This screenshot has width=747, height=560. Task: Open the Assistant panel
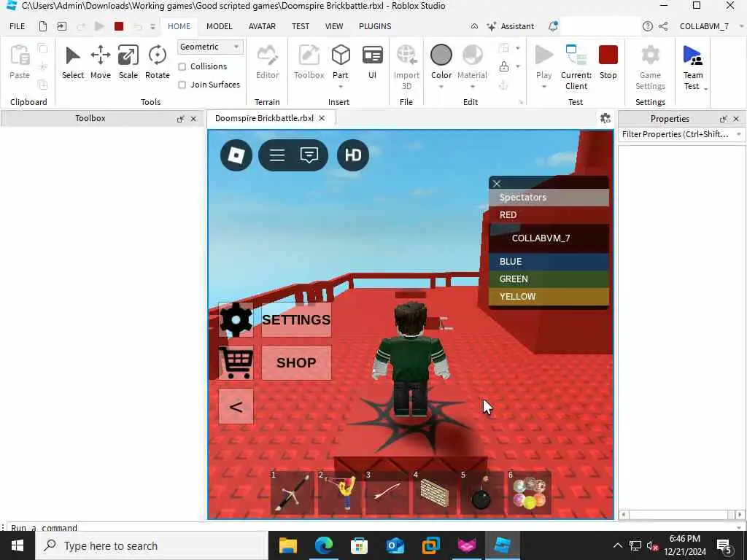click(x=510, y=26)
